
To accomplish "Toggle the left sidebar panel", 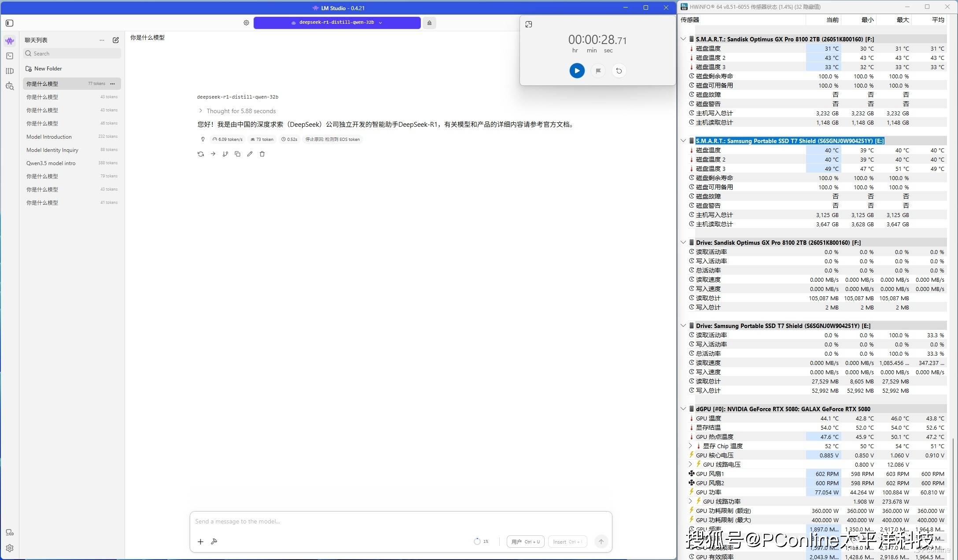I will pos(10,23).
